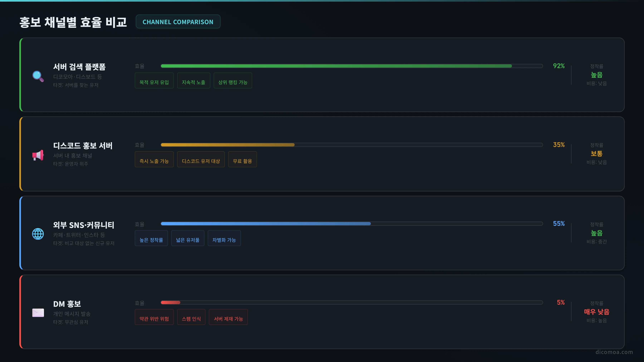Click the 약관 위반 위험 tag
Screen dimensions: 644x362
click(x=154, y=317)
